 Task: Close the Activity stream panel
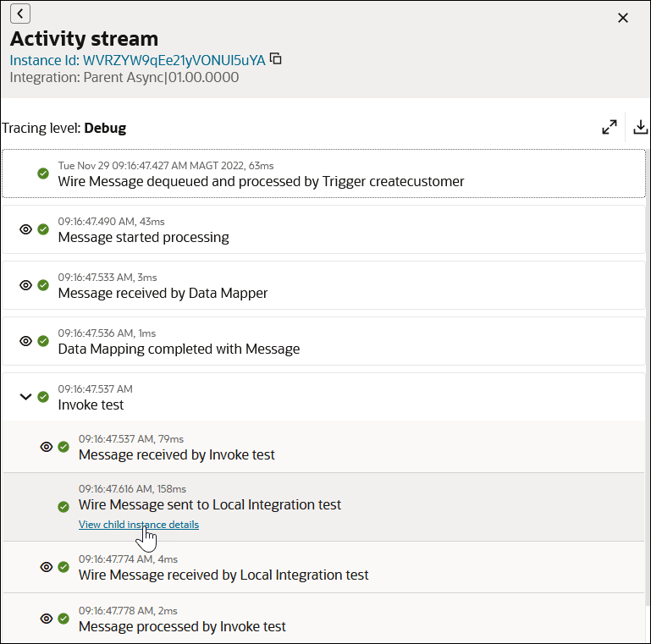(623, 18)
